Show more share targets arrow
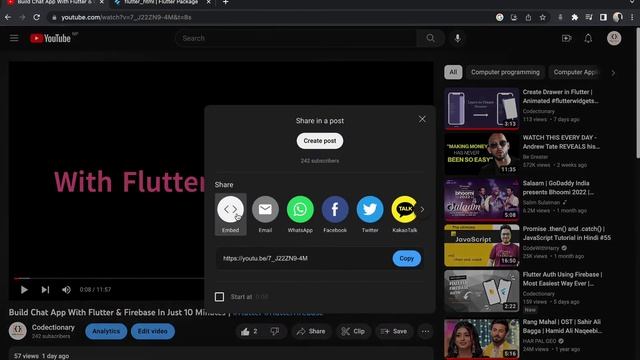640x360 pixels. pos(422,209)
